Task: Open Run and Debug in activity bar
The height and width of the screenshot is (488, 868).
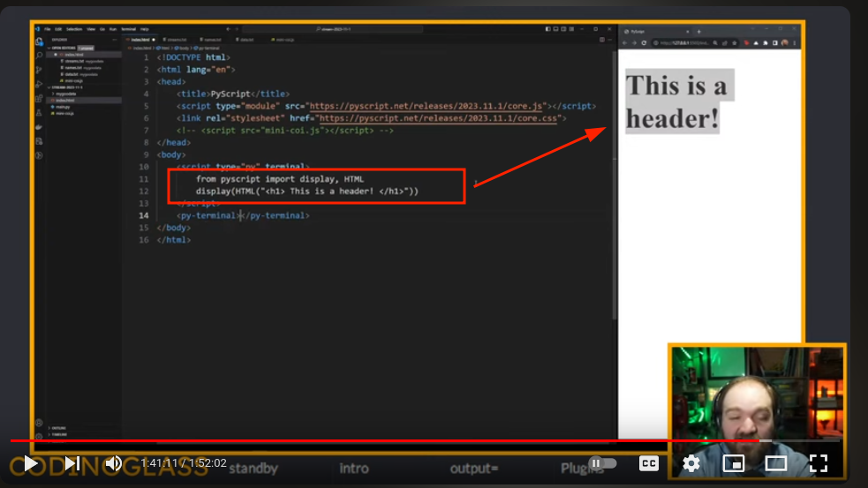Action: pyautogui.click(x=39, y=84)
